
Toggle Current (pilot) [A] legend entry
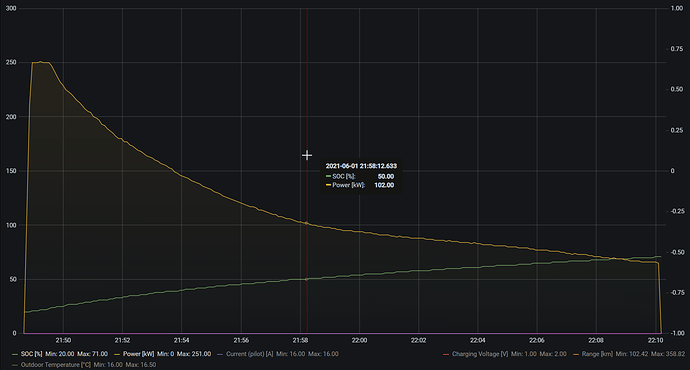click(250, 354)
